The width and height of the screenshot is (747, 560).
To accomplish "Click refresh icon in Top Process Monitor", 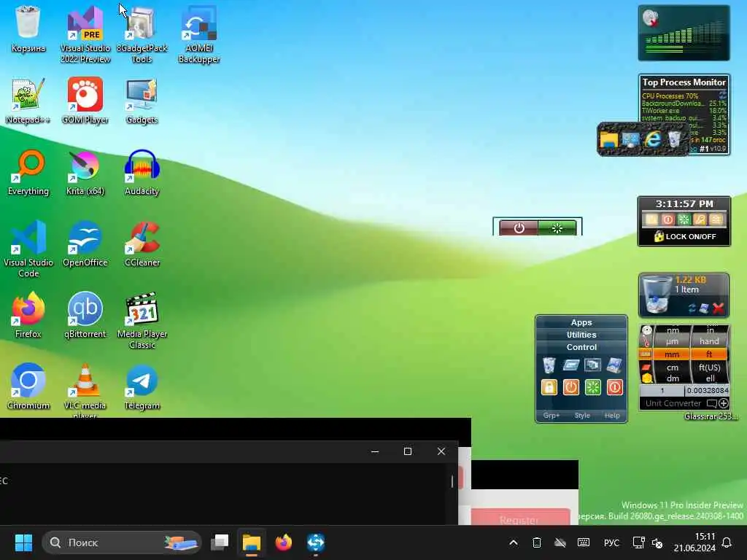I will pyautogui.click(x=723, y=95).
